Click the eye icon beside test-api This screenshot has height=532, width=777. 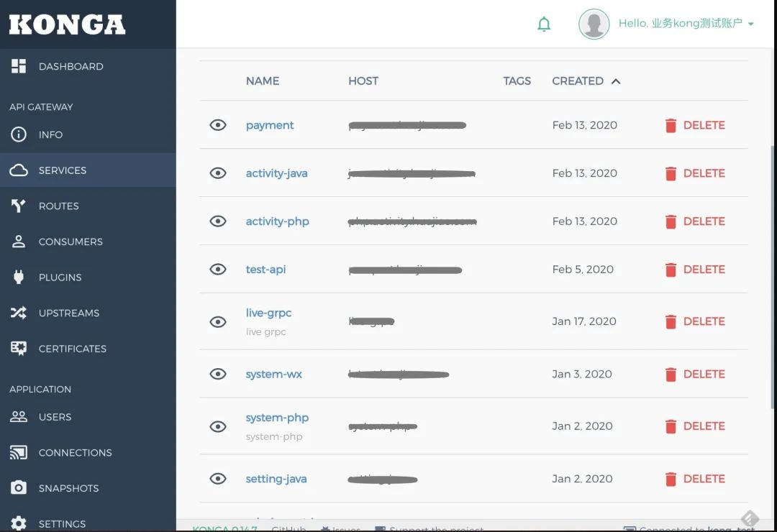click(218, 270)
